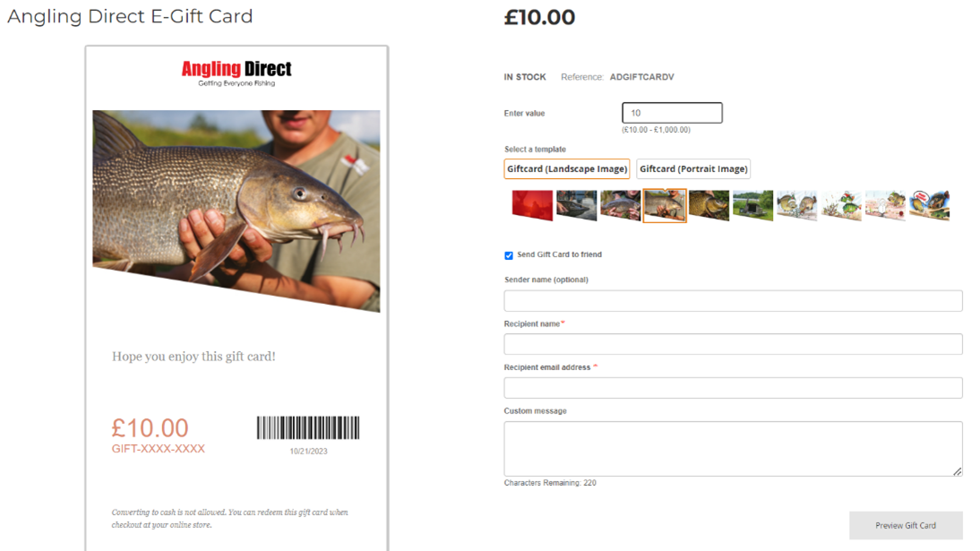Viewport: 980px width, 551px height.
Task: Pick the third carp-holding thumbnail
Action: (620, 205)
